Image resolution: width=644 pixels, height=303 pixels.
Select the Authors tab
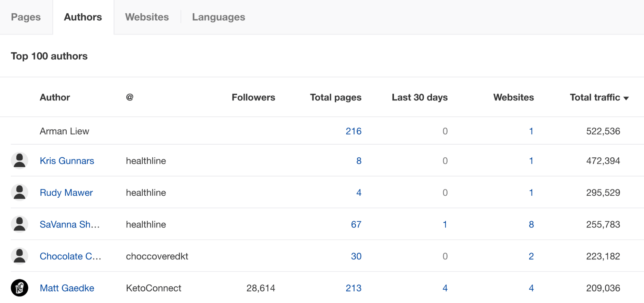(83, 17)
